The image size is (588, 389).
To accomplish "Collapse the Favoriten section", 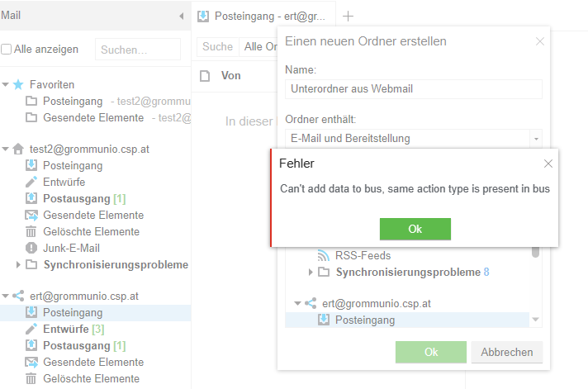I will click(6, 84).
